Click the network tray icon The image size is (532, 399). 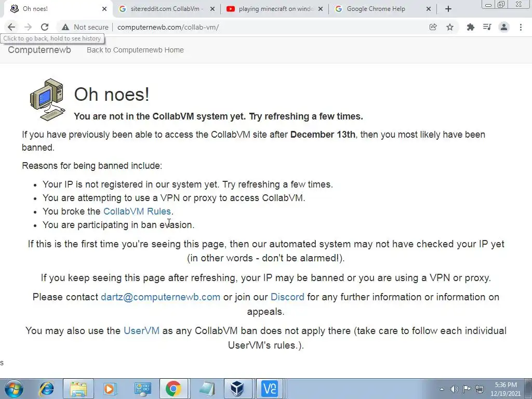point(480,389)
